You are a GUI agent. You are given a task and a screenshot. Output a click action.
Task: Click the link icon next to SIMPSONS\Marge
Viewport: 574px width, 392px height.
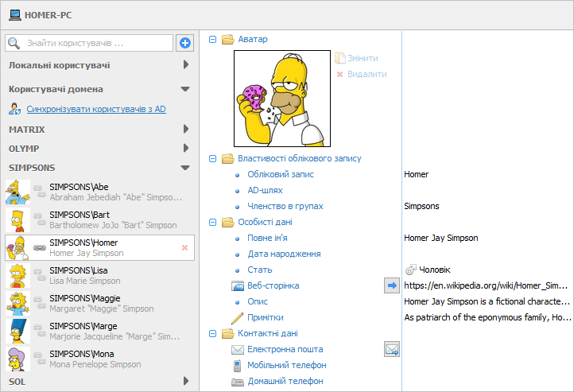[39, 331]
